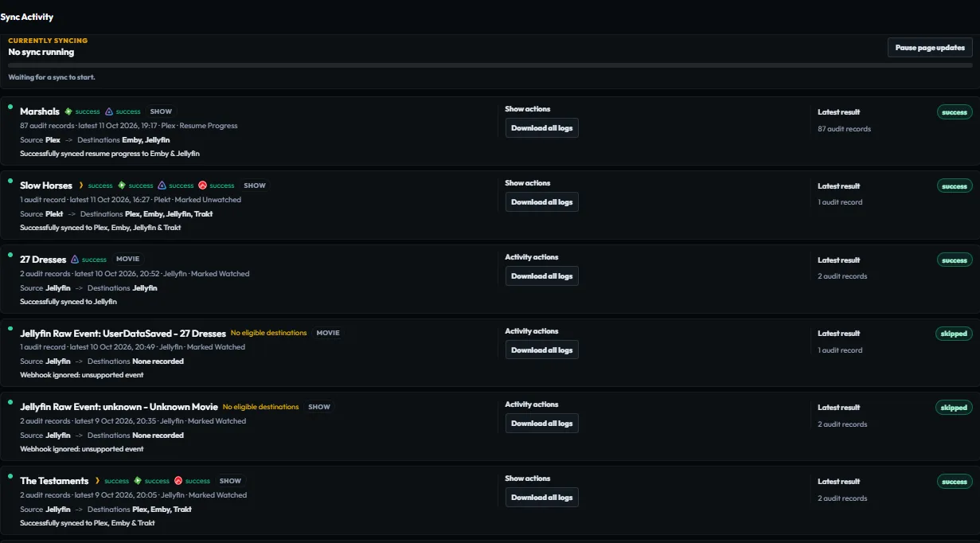This screenshot has height=543, width=980.
Task: Click the 'CURRENTLY SYNCING' label
Action: [48, 41]
